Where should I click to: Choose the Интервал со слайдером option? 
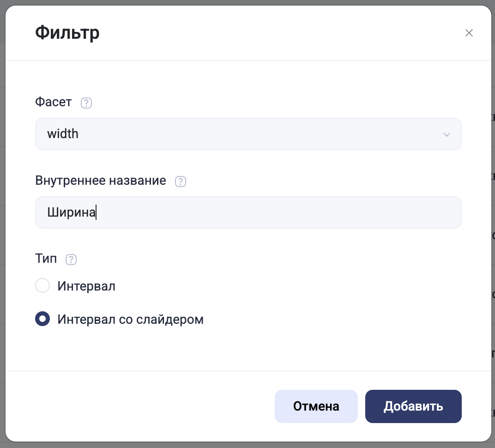42,319
